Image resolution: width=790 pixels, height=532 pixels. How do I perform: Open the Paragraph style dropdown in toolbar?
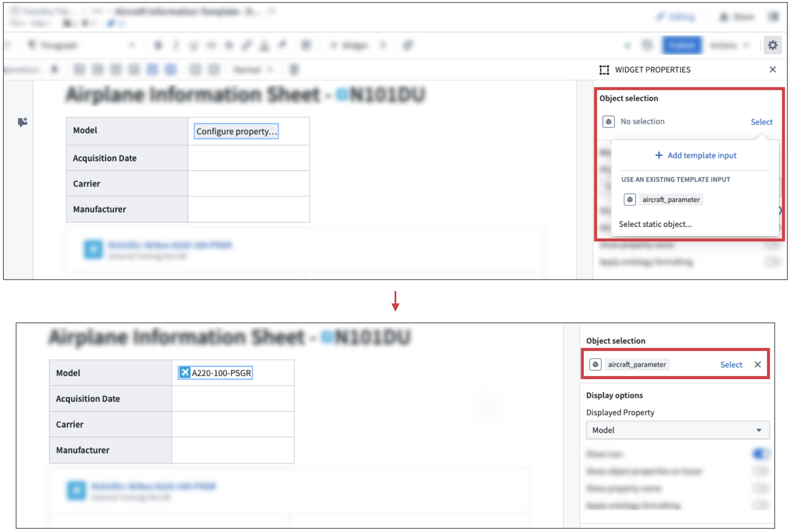click(81, 45)
